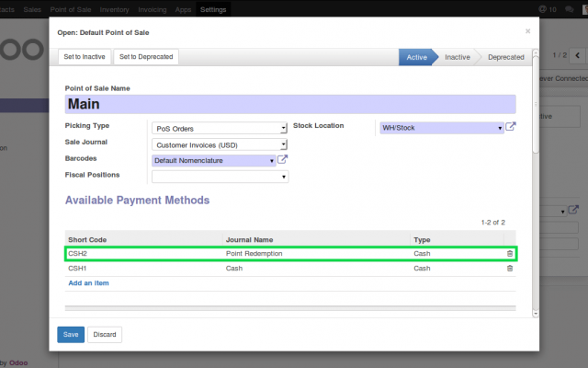Click the 1-2 of 2 pager text
Image resolution: width=588 pixels, height=368 pixels.
pyautogui.click(x=492, y=223)
